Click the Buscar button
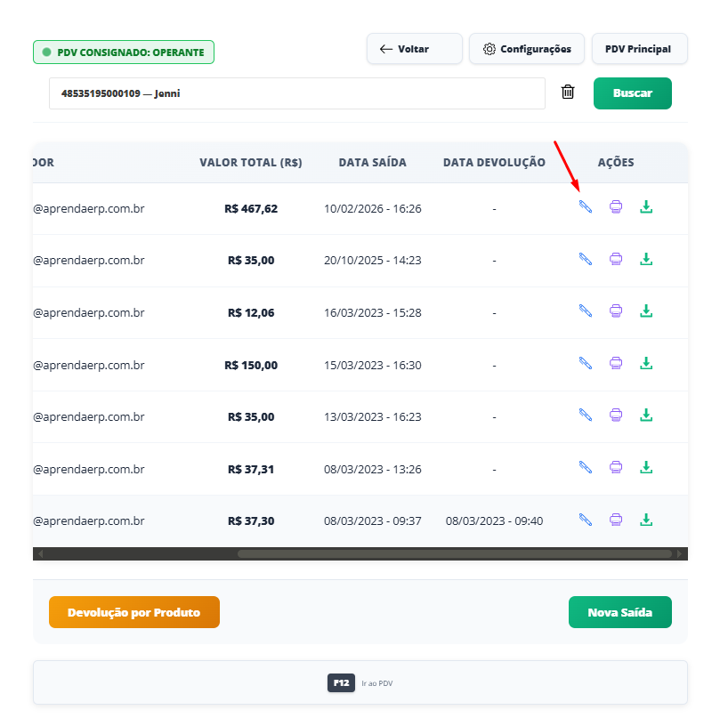This screenshot has width=728, height=718. click(x=632, y=93)
